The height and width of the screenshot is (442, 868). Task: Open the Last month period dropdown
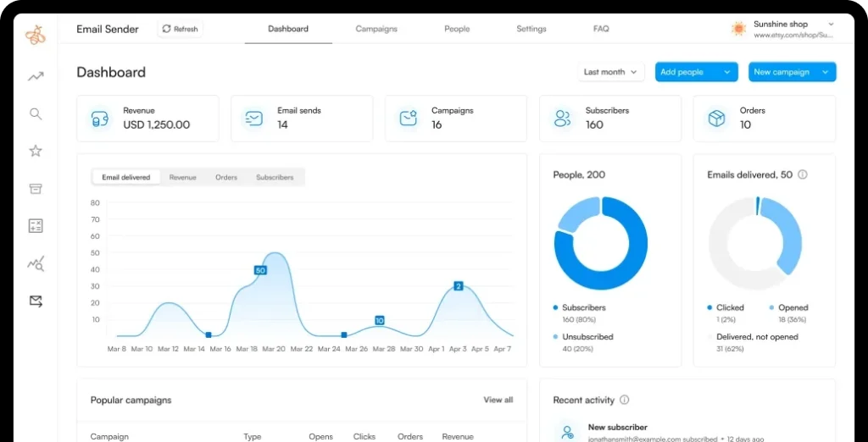(x=611, y=72)
